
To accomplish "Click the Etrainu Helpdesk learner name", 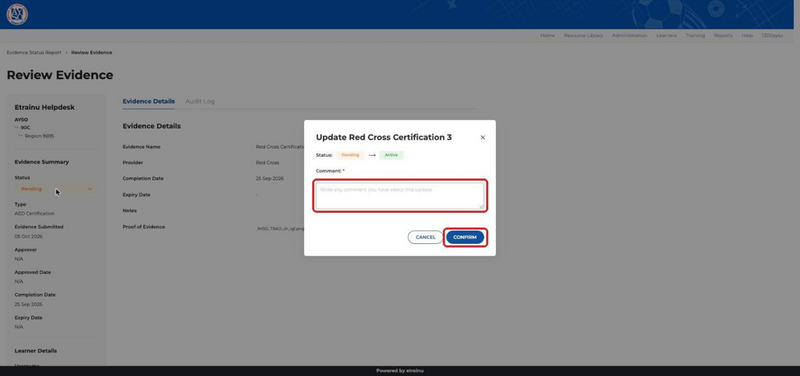I will click(x=44, y=108).
